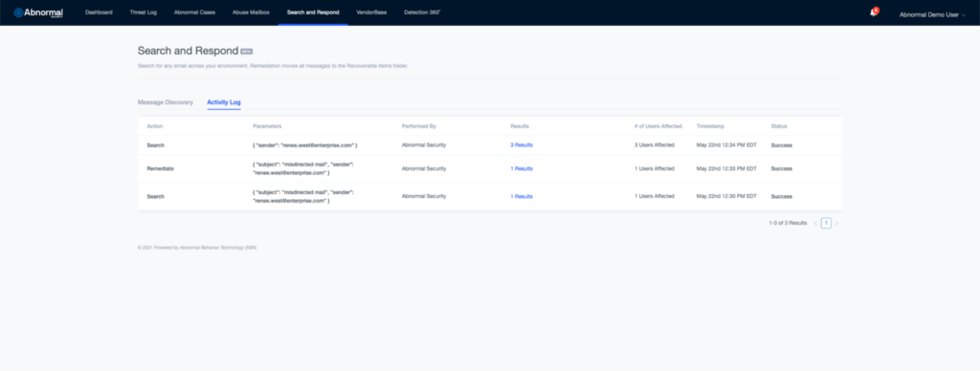Navigate to Abnormal Cases
The image size is (980, 371).
coord(194,12)
